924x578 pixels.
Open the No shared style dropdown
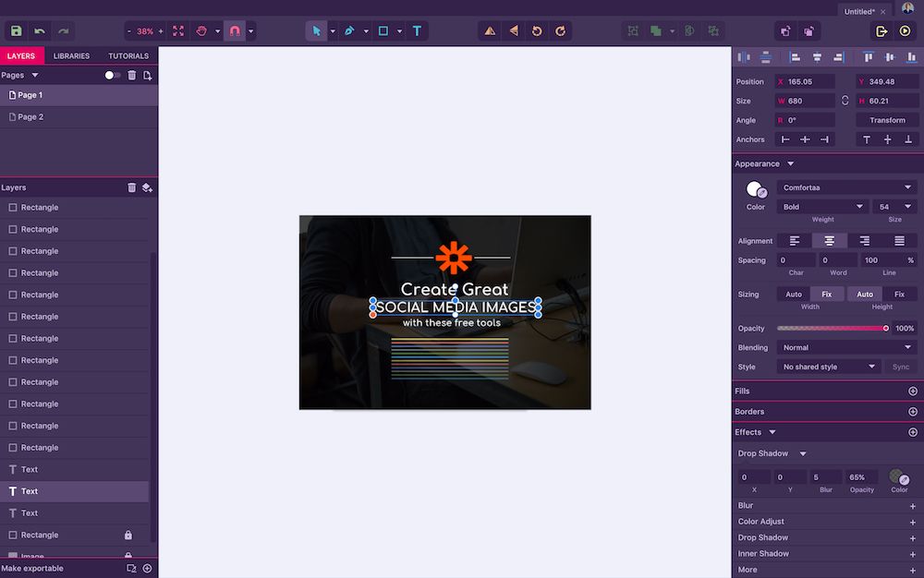828,367
